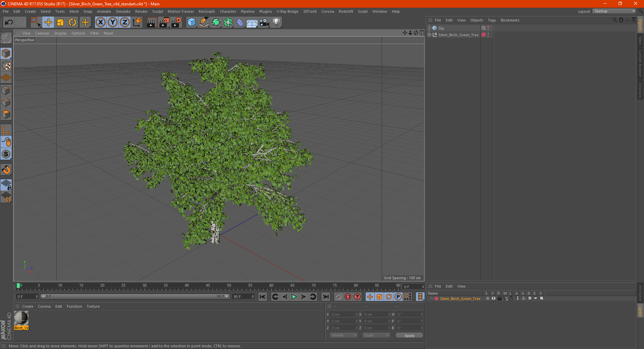Image resolution: width=644 pixels, height=349 pixels.
Task: Open the Simulate menu
Action: (x=123, y=11)
